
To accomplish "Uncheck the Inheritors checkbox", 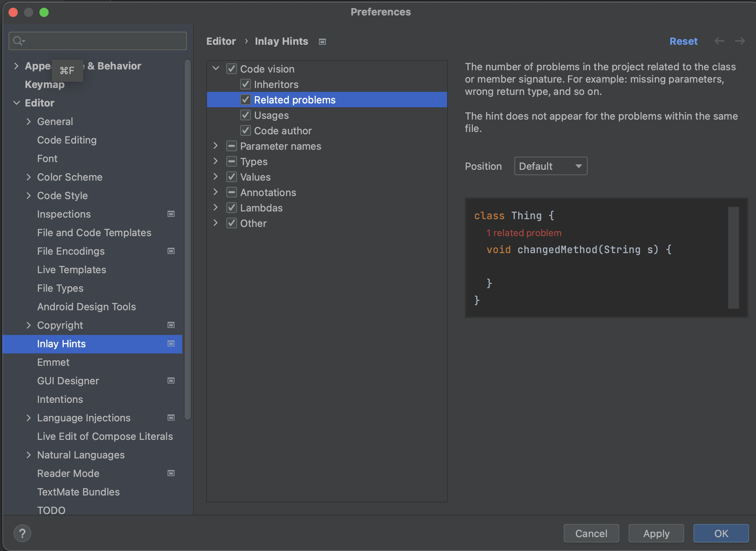I will coord(246,84).
